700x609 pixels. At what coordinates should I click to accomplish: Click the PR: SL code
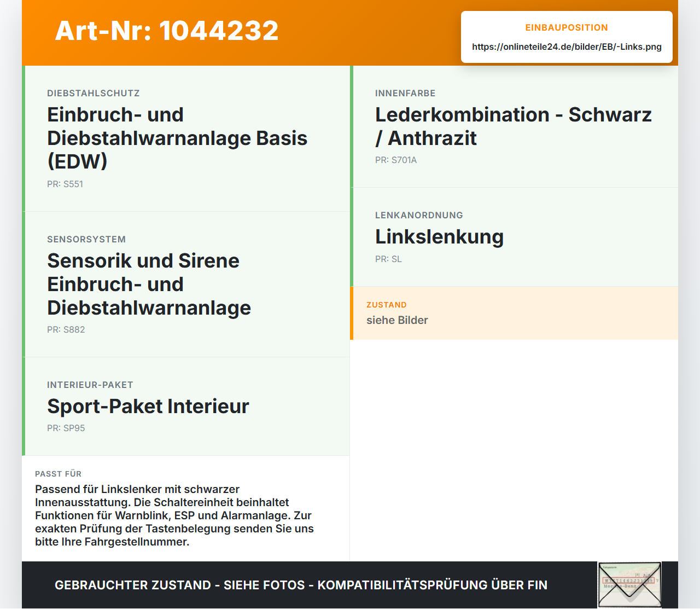click(x=388, y=259)
